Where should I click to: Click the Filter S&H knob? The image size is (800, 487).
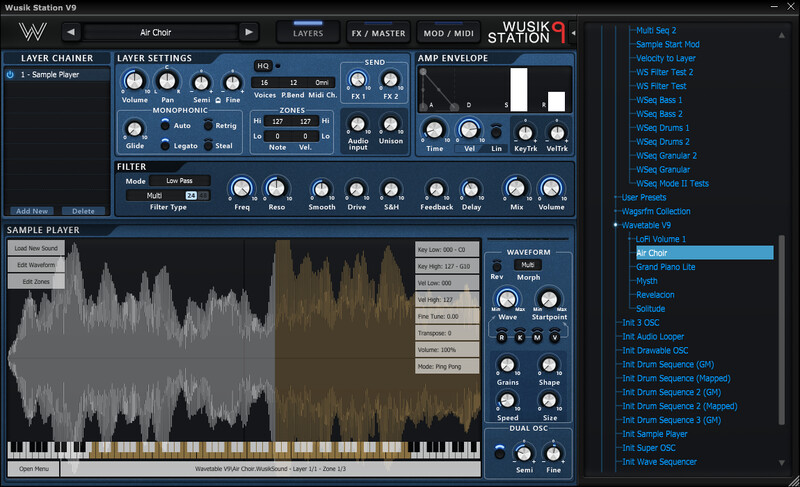pos(391,190)
